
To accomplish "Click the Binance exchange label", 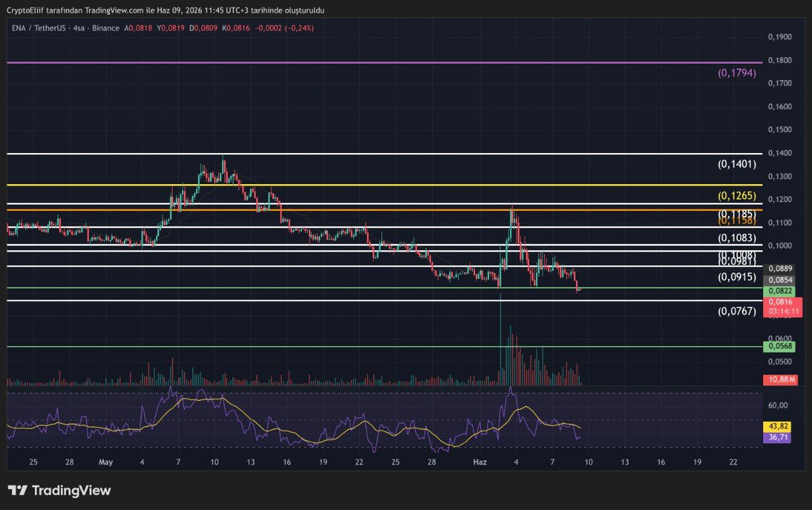I will [x=106, y=28].
